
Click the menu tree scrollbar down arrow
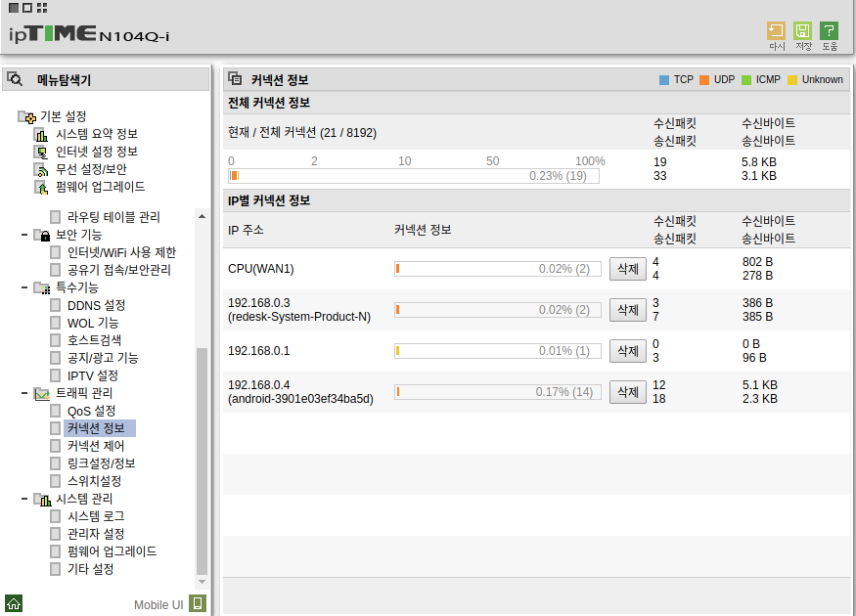(x=202, y=582)
